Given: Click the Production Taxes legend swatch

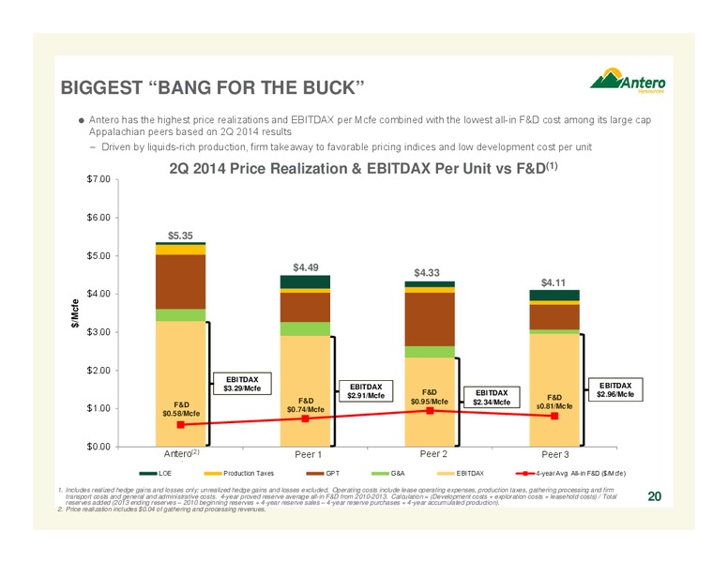Looking at the screenshot, I should point(213,473).
